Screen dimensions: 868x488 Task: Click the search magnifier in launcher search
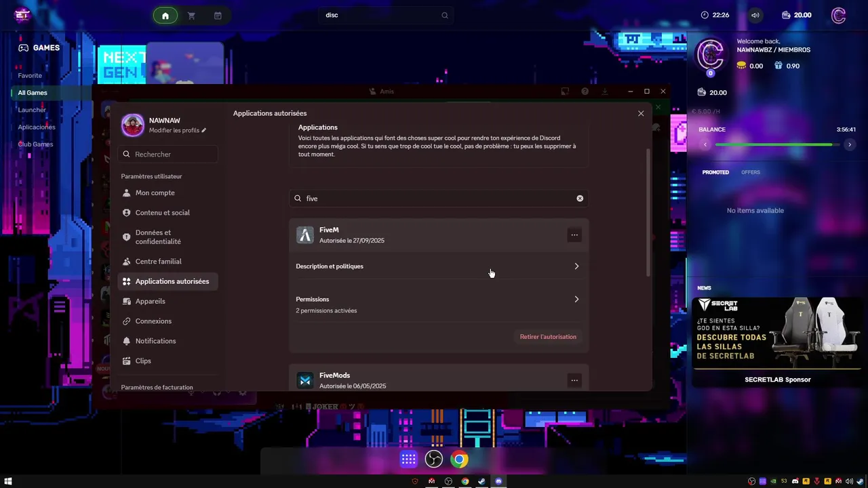(x=445, y=16)
